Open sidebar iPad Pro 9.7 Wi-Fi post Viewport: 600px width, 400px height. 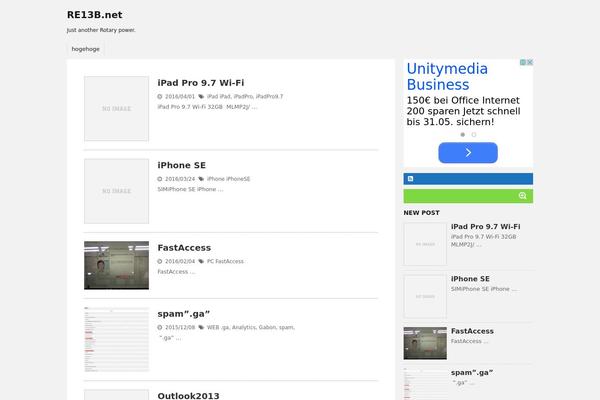coord(486,227)
